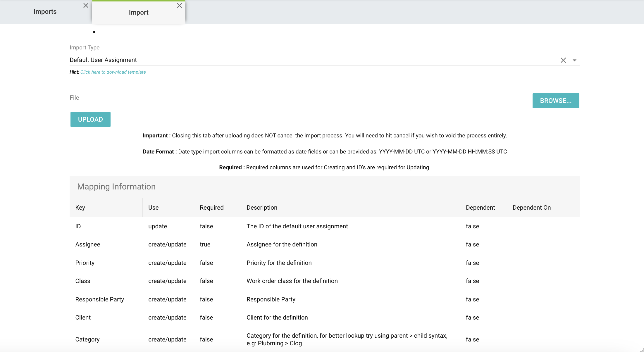The height and width of the screenshot is (352, 644).
Task: Click the Import Type field value
Action: pos(103,60)
